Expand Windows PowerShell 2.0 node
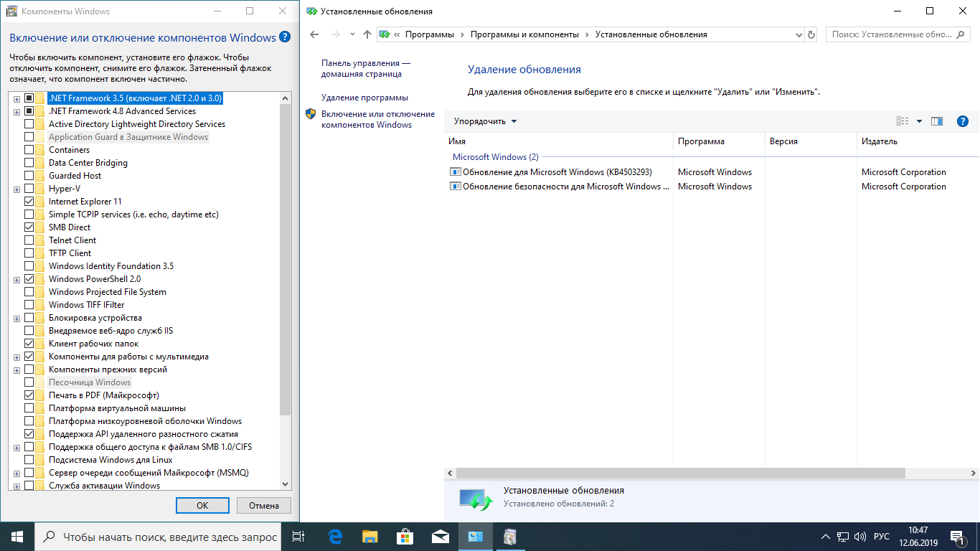The width and height of the screenshot is (980, 551). coord(17,279)
